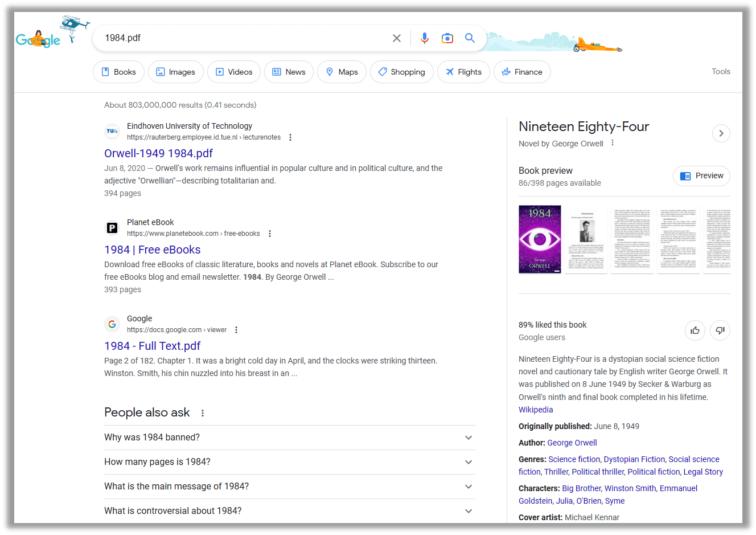
Task: Click the 1984 purple book cover thumbnail
Action: point(540,239)
